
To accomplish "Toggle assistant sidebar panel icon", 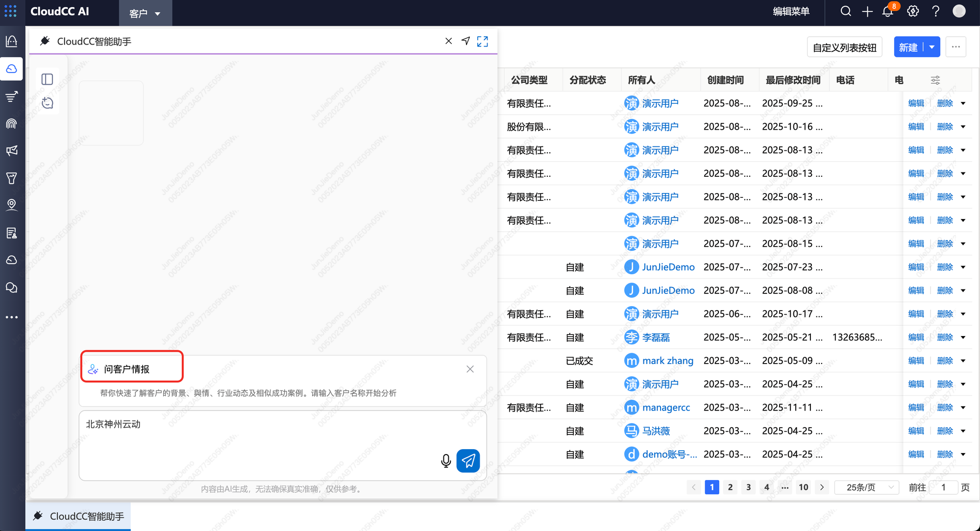I will pos(48,79).
